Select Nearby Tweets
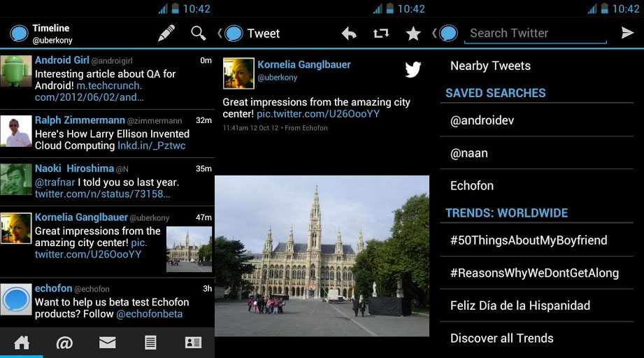644x358 pixels. [490, 66]
